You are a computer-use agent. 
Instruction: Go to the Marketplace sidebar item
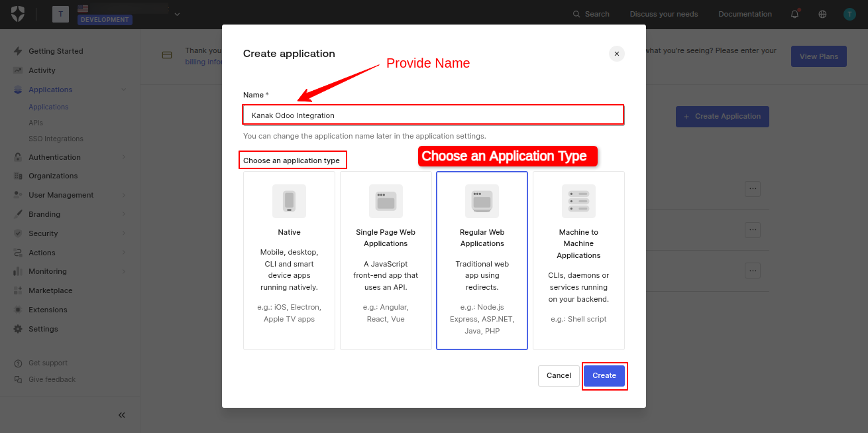pyautogui.click(x=50, y=290)
